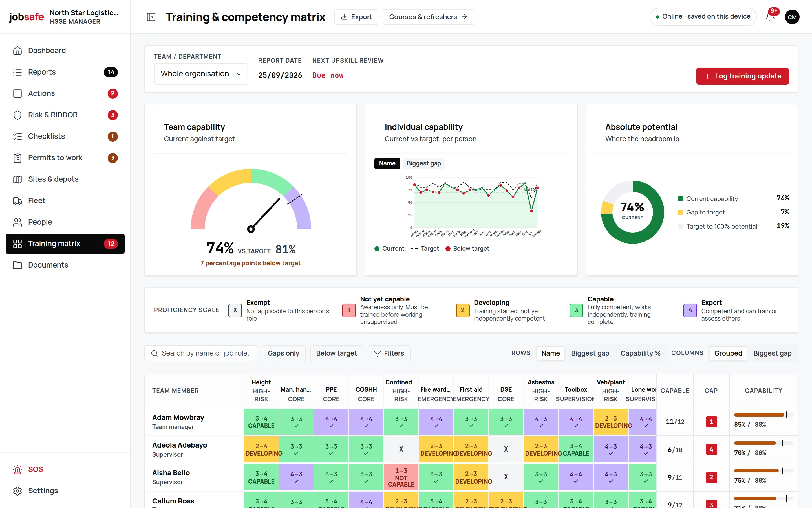Click Adam Mowbray's gap badge 1
Image resolution: width=812 pixels, height=508 pixels.
coord(711,422)
